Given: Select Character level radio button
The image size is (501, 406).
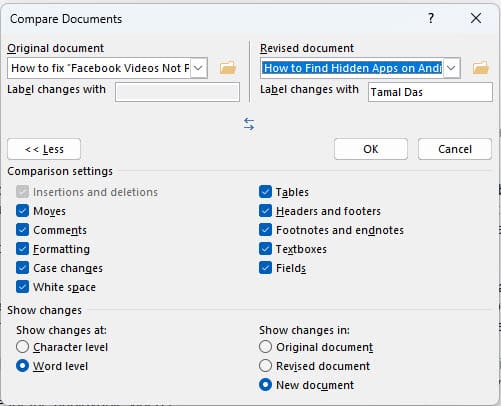Looking at the screenshot, I should pyautogui.click(x=22, y=347).
